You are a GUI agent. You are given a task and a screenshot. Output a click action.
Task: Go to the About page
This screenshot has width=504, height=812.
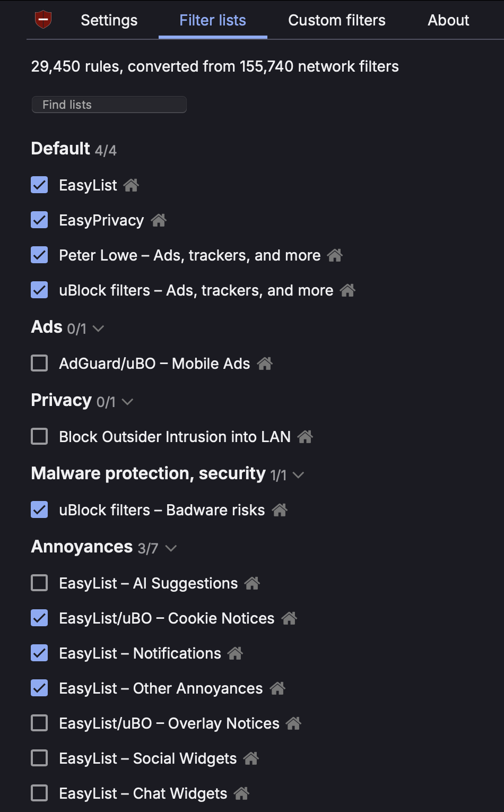(448, 20)
